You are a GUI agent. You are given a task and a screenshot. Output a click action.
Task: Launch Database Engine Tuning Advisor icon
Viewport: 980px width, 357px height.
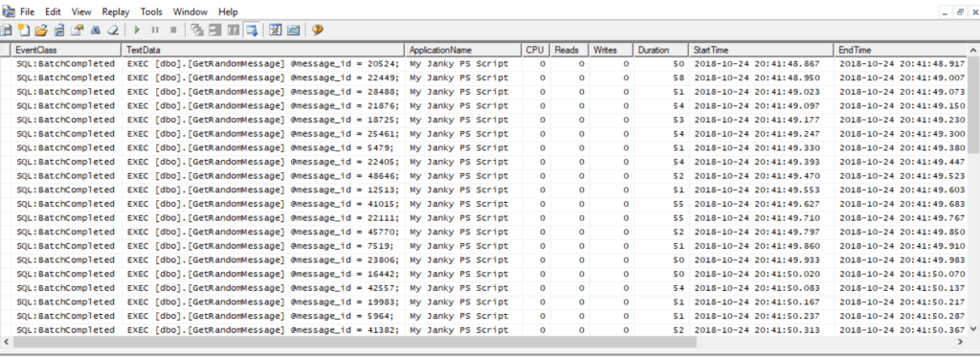pyautogui.click(x=275, y=30)
